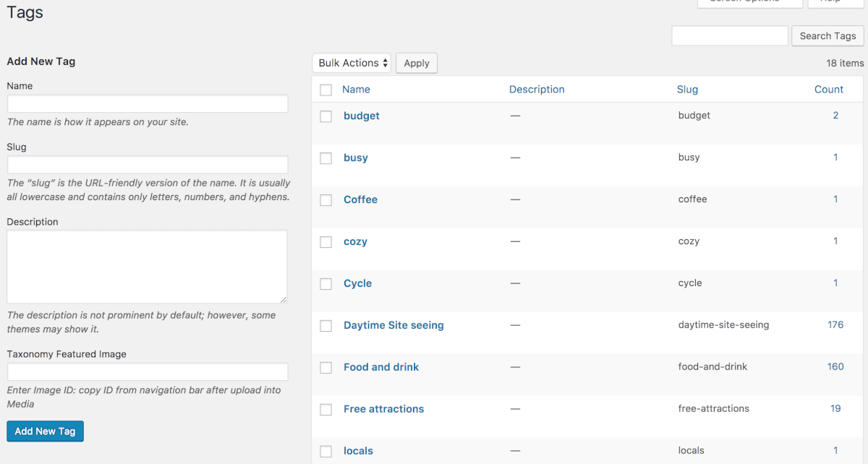Check the box for budget tag
Viewport: 868px width, 464px height.
point(326,116)
